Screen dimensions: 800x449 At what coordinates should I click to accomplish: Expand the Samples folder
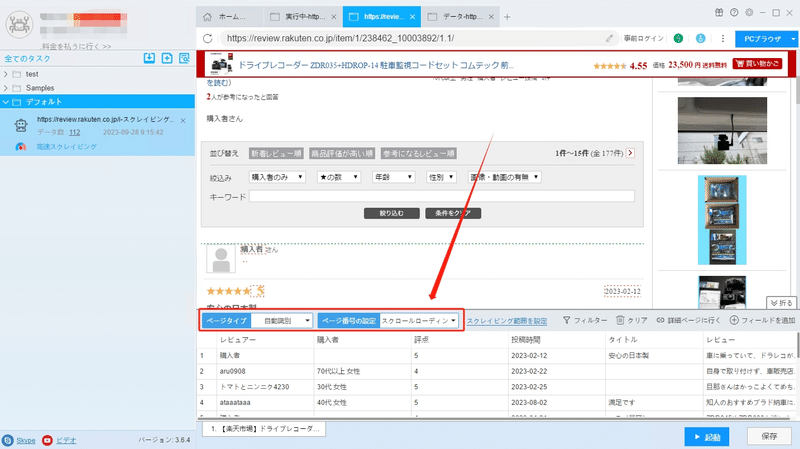(6, 88)
